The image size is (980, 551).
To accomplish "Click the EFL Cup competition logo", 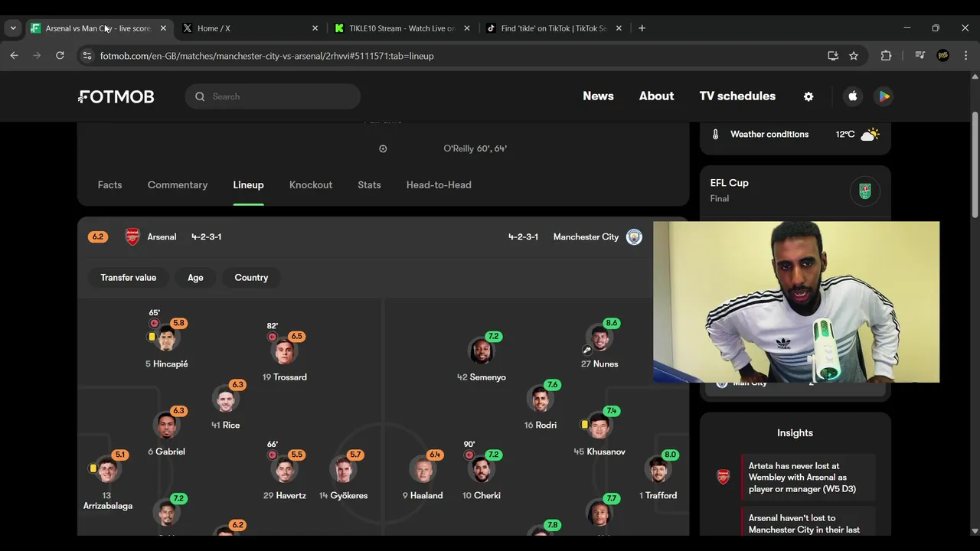I will (865, 191).
